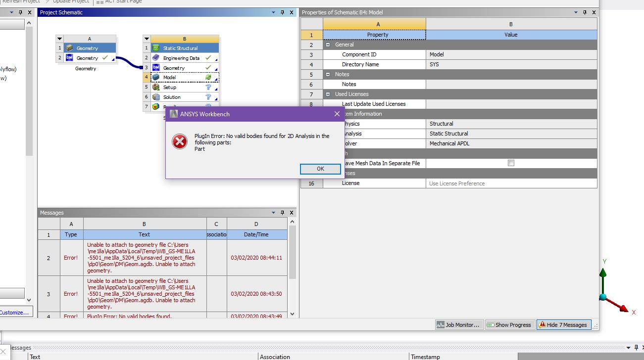Click the 08:44:11 error message timestamp
Screen dimensions: 644x360
[256, 258]
